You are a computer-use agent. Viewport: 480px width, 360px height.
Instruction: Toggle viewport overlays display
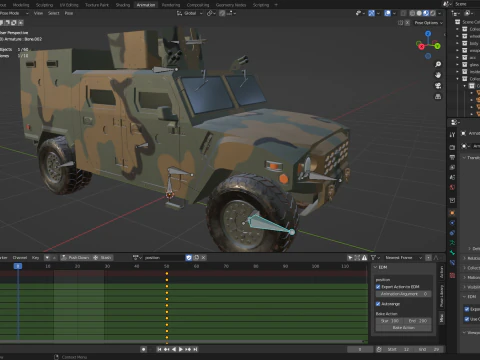pos(388,13)
